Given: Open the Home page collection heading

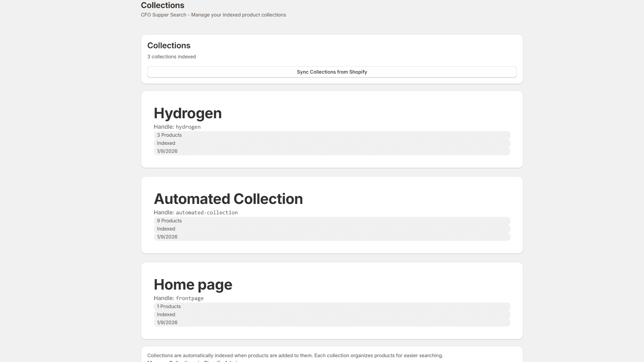Looking at the screenshot, I should [x=193, y=285].
